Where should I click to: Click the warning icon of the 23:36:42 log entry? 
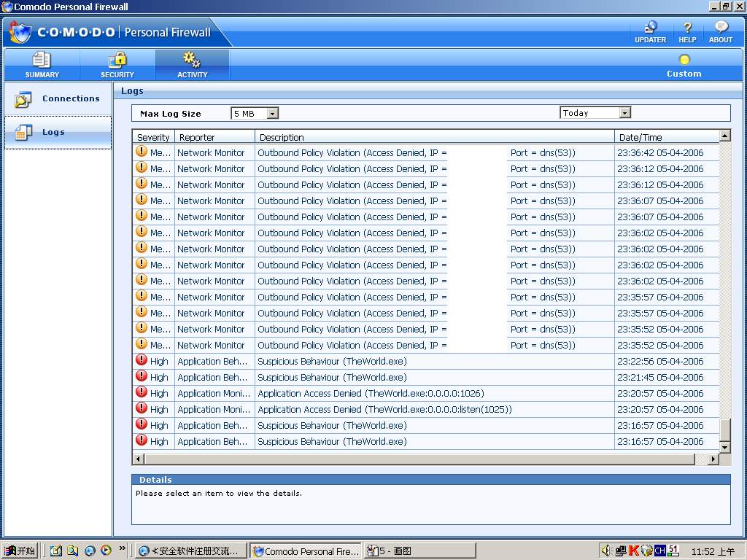(142, 152)
